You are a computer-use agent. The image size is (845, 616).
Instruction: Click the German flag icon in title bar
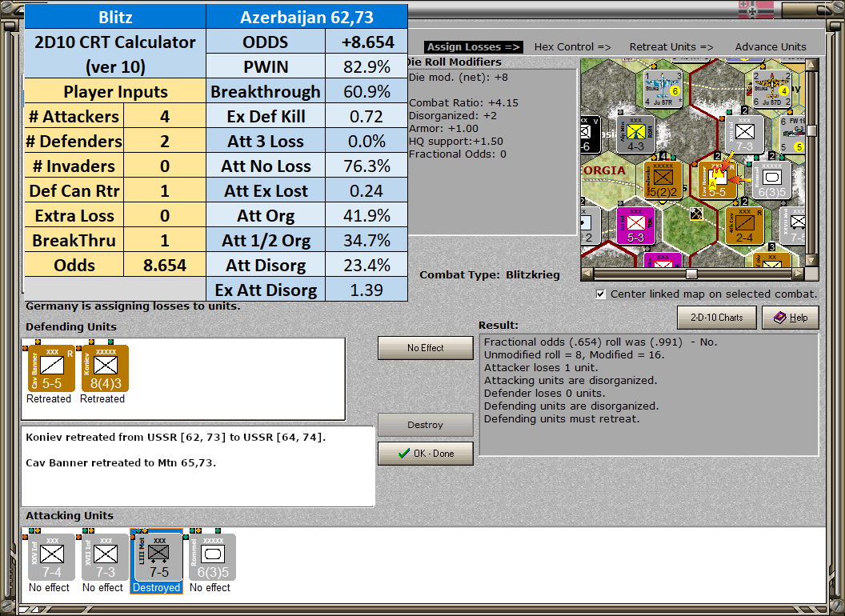[x=755, y=9]
